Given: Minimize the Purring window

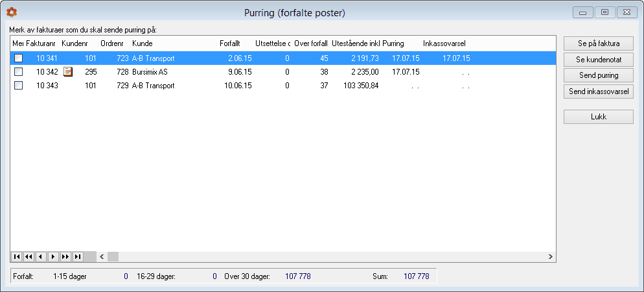Looking at the screenshot, I should 583,12.
